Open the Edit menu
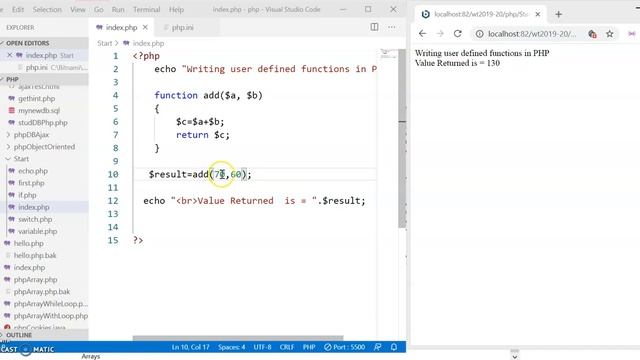640x360 pixels. [x=18, y=9]
